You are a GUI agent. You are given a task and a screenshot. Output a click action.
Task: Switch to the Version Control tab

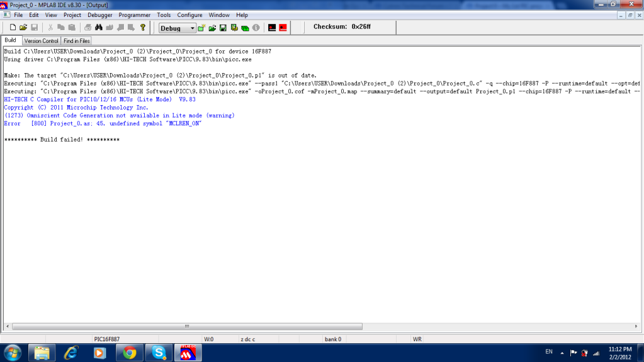(41, 41)
